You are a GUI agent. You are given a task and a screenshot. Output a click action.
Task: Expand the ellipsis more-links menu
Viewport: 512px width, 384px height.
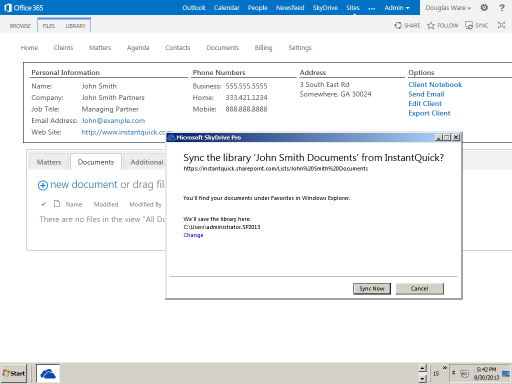click(x=372, y=8)
